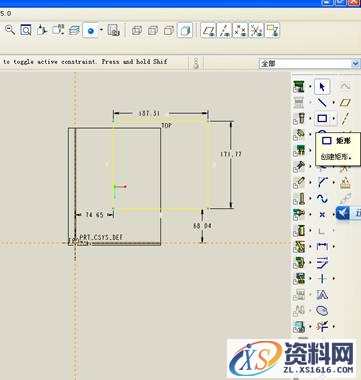
Task: Click the blue sphere display style icon
Action: point(90,31)
